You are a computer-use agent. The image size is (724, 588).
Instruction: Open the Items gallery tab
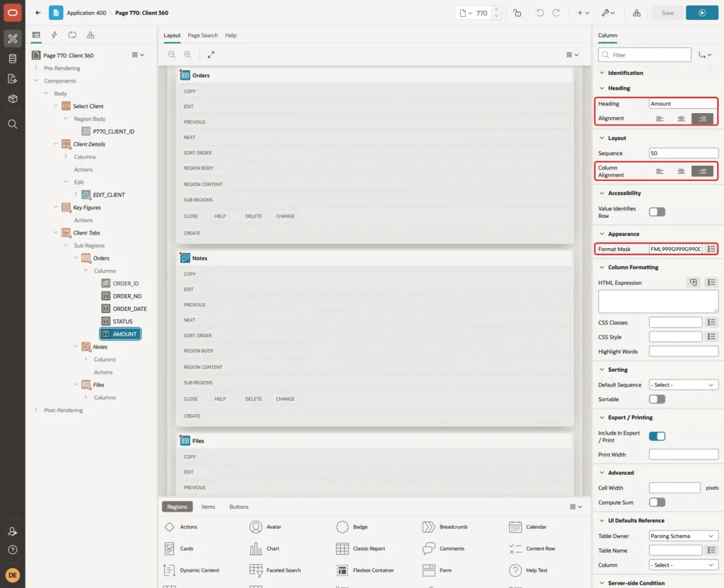point(209,507)
